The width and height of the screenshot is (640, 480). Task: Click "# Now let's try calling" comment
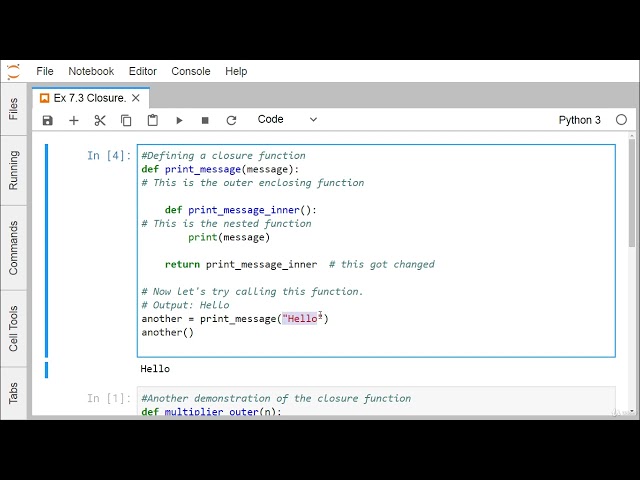252,291
